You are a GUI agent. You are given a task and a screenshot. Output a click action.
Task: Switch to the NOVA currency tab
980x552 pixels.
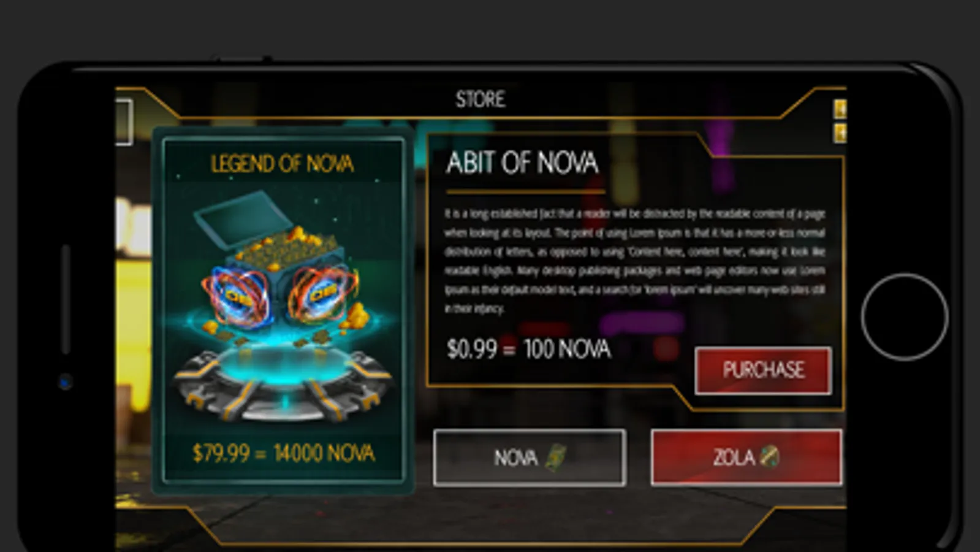click(530, 458)
